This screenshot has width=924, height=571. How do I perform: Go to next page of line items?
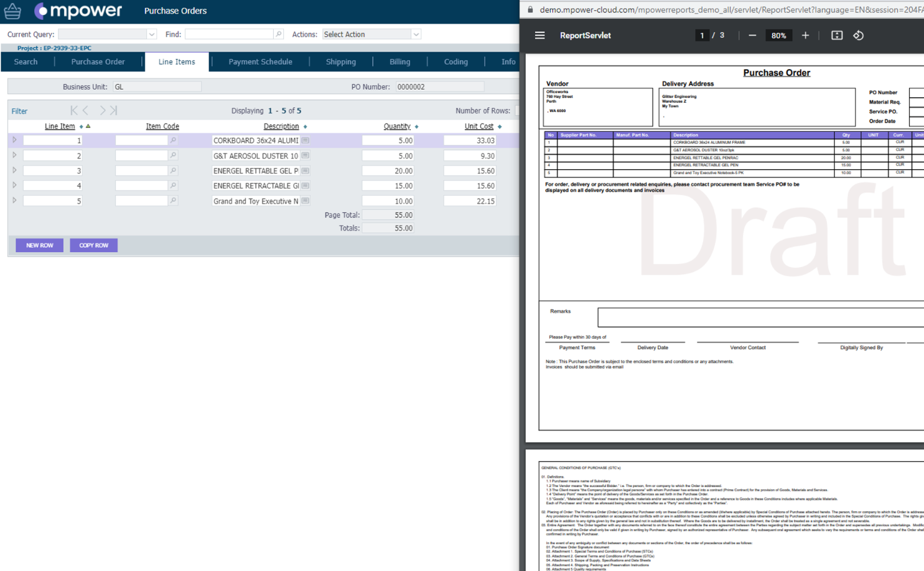tap(103, 111)
